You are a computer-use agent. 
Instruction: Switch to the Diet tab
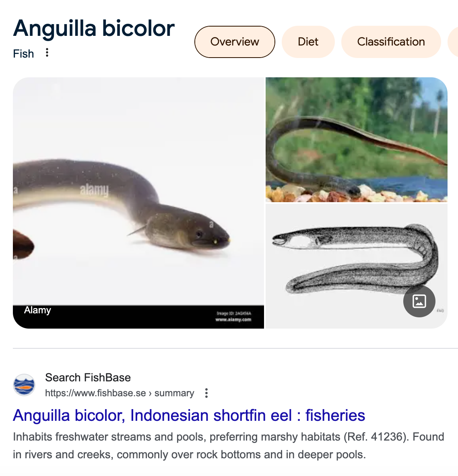[308, 42]
